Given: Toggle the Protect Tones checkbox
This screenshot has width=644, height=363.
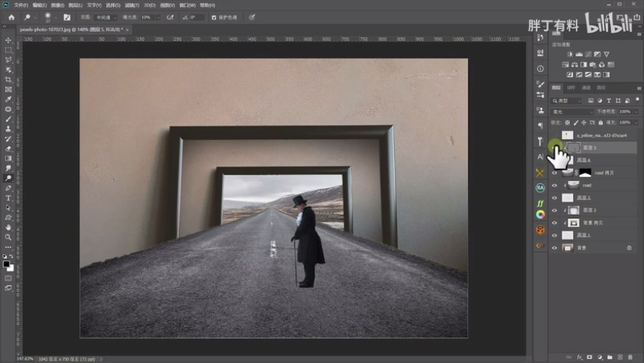Looking at the screenshot, I should tap(214, 17).
